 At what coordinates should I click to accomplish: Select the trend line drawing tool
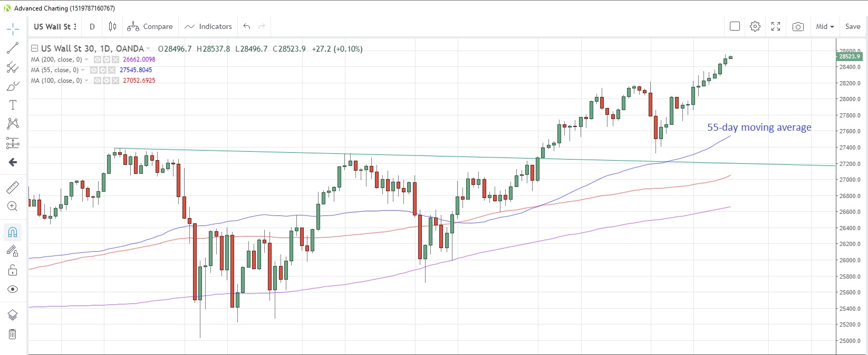click(13, 48)
